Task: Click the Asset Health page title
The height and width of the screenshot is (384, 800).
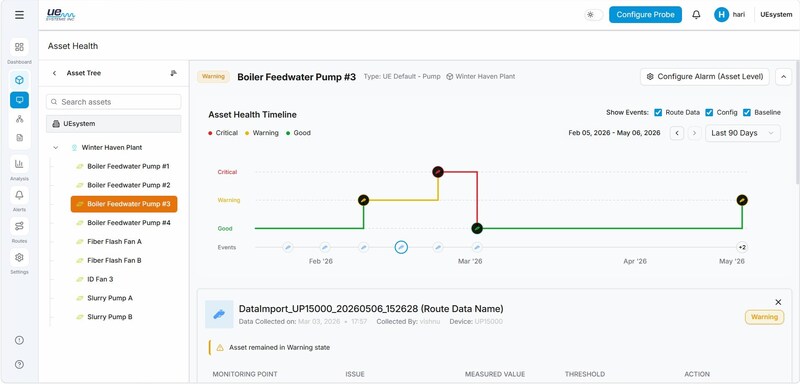Action: click(x=73, y=46)
